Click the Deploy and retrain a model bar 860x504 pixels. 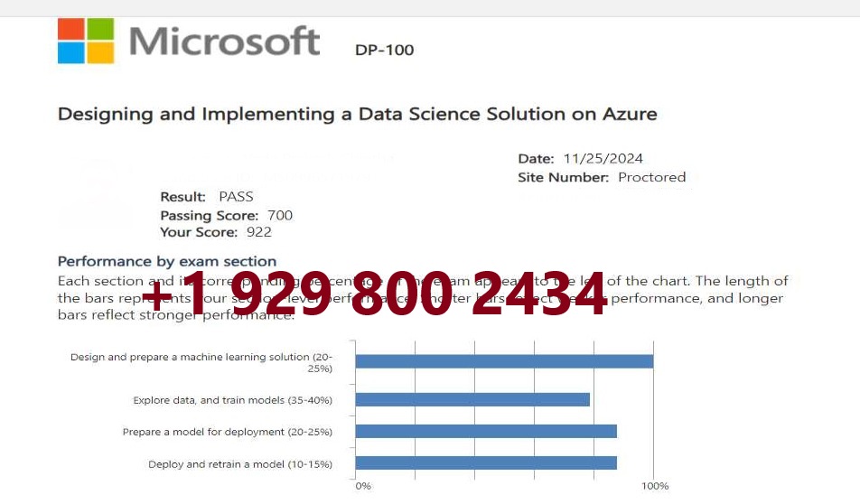click(486, 462)
